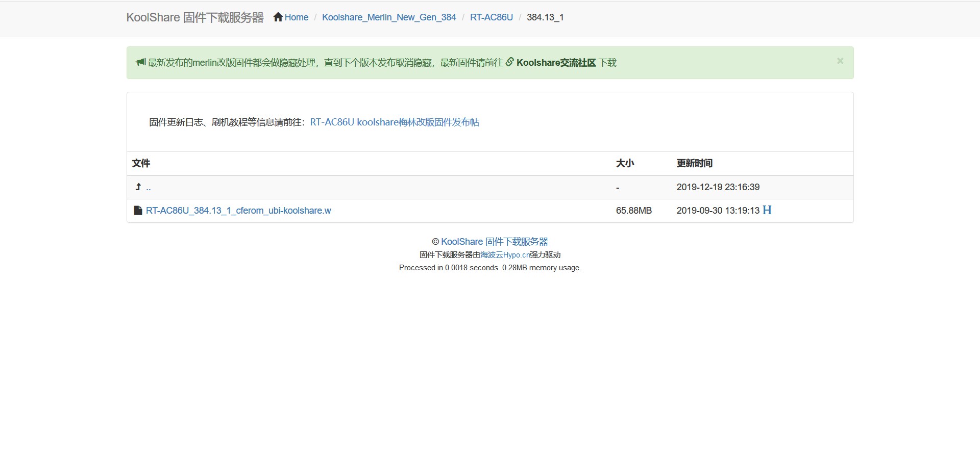Image resolution: width=980 pixels, height=463 pixels.
Task: Click the chain link icon in banner
Action: tap(509, 62)
